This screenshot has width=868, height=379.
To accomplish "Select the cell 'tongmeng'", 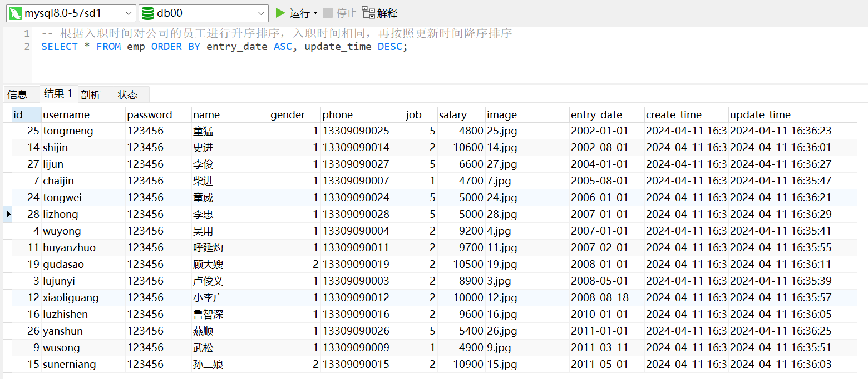I will [83, 131].
